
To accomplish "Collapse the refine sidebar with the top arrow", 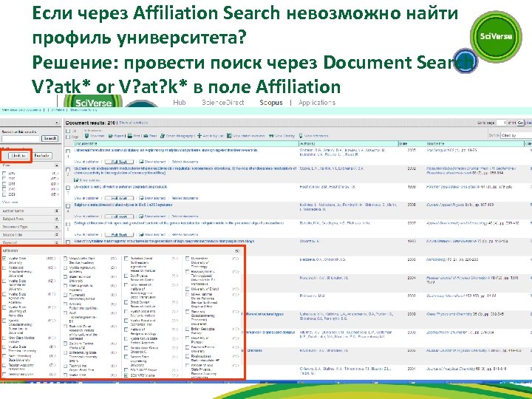I will [x=57, y=123].
